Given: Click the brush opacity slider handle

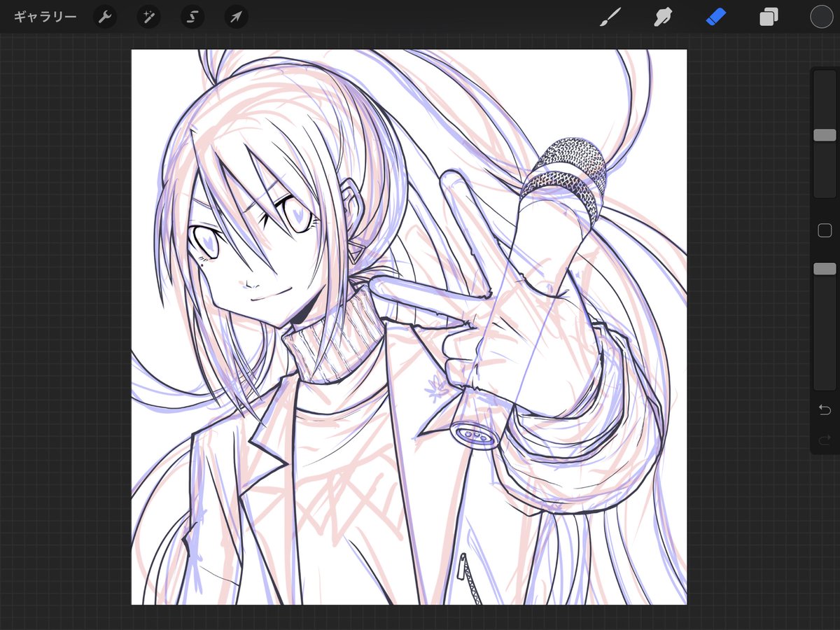Looking at the screenshot, I should point(825,269).
